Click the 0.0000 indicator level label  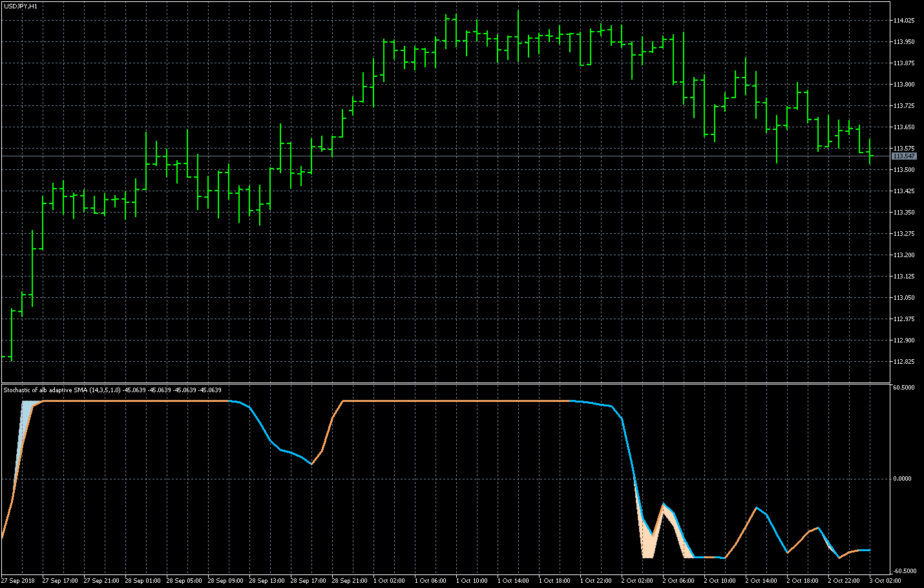tap(903, 479)
